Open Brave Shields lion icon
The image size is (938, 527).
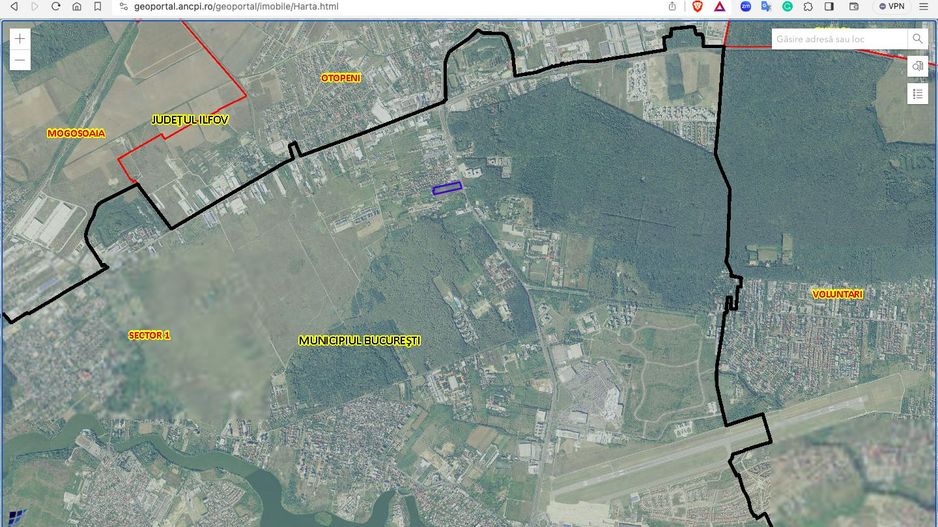697,7
